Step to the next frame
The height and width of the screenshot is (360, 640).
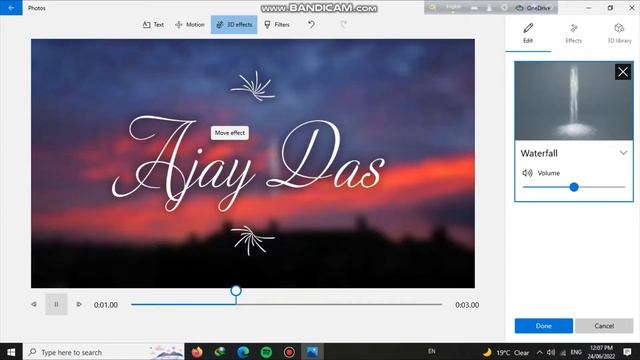pyautogui.click(x=79, y=304)
